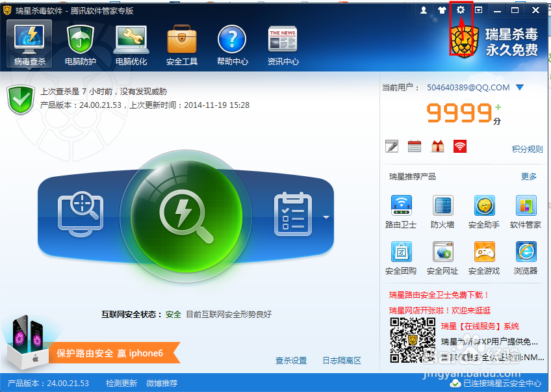Click 瑞星为所有XP用户提供免 news text
This screenshot has height=392, width=551.
tap(489, 342)
